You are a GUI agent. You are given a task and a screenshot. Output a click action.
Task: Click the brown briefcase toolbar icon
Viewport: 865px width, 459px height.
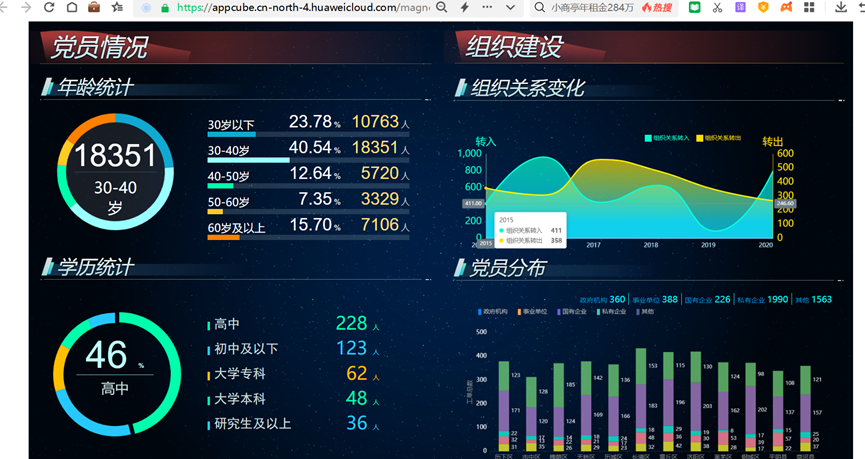[94, 7]
